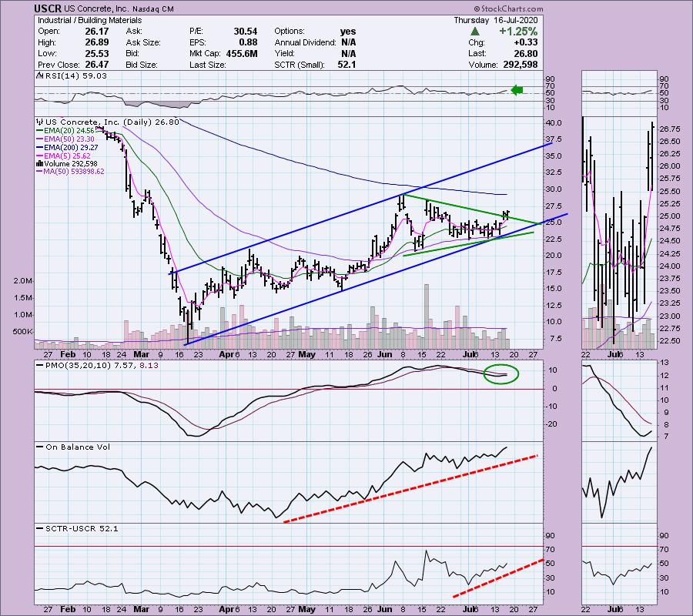Click the green up-triangle price change icon
The image size is (693, 616).
point(475,31)
